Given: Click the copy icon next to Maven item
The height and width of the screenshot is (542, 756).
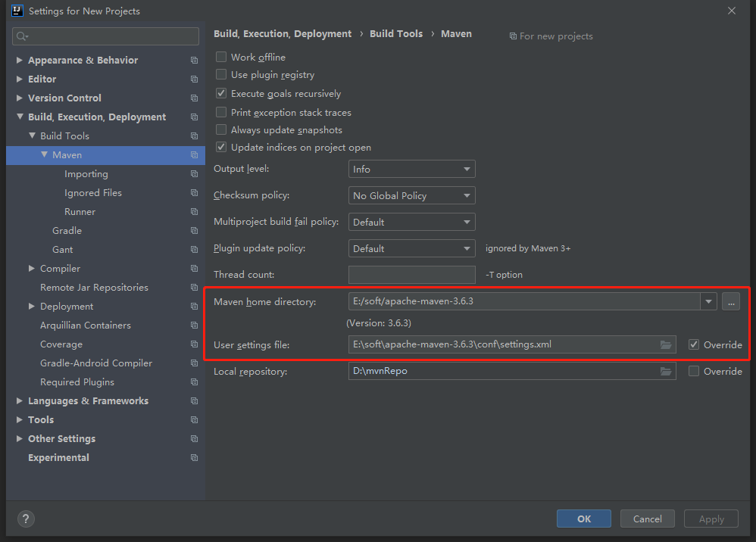Looking at the screenshot, I should pos(195,155).
